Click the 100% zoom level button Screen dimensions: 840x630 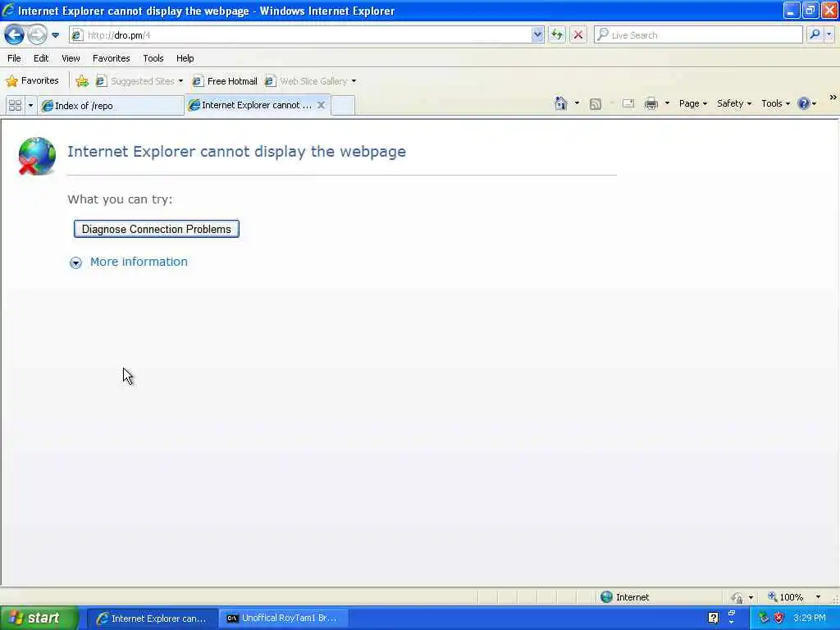coord(785,597)
